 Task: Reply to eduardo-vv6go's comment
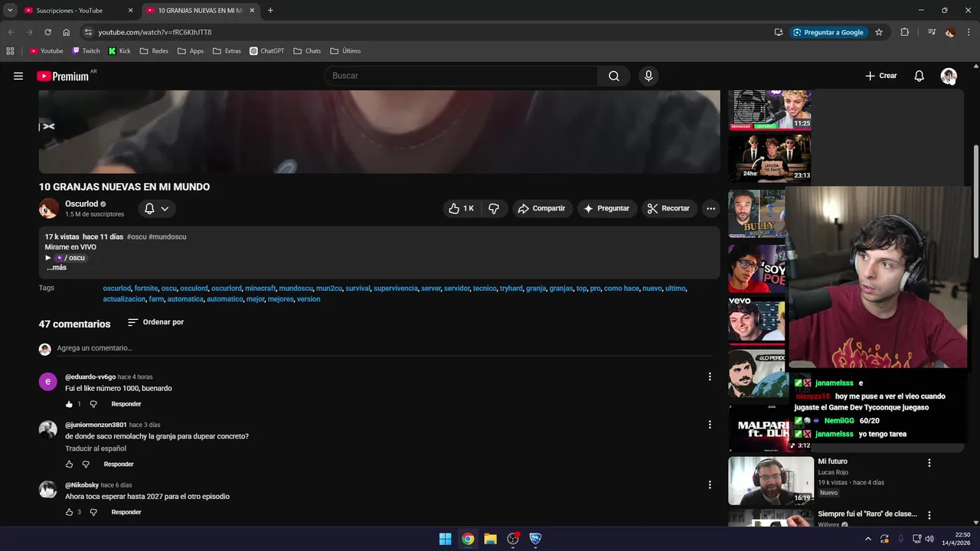point(126,404)
